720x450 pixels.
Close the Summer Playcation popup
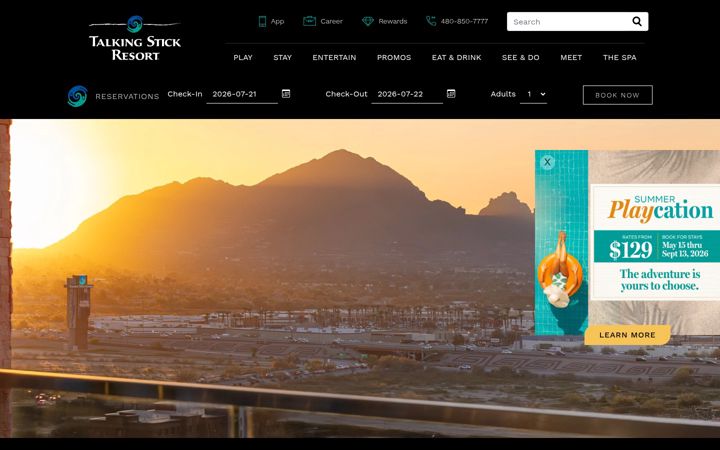[x=547, y=162]
